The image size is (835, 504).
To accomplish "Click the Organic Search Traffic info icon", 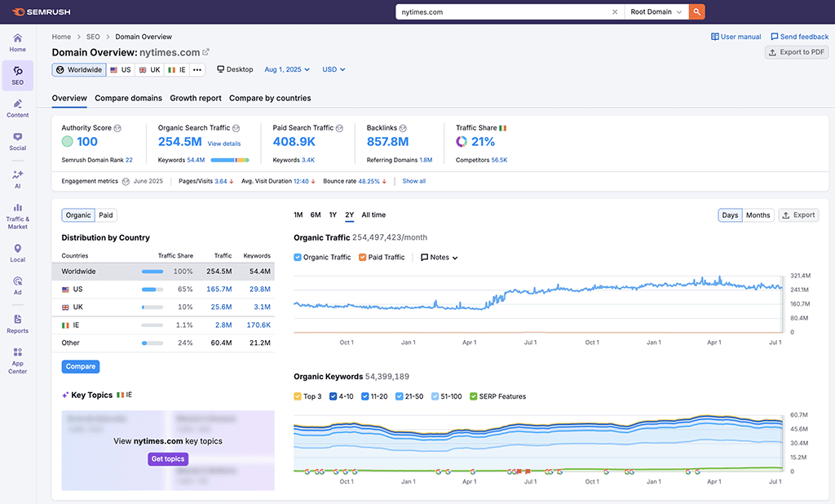I will coord(236,128).
